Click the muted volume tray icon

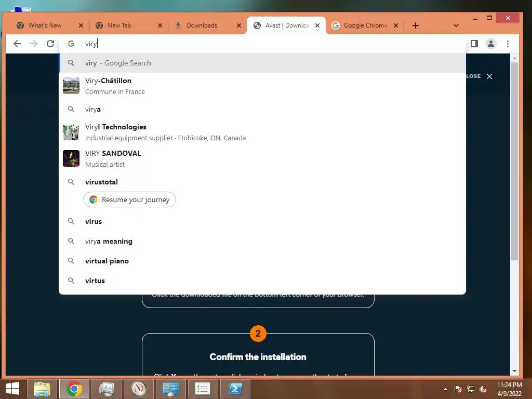coord(483,389)
